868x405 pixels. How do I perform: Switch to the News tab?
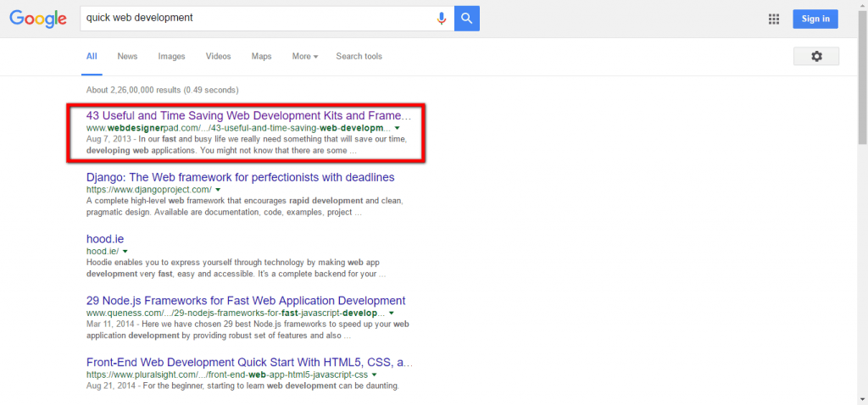(x=127, y=57)
